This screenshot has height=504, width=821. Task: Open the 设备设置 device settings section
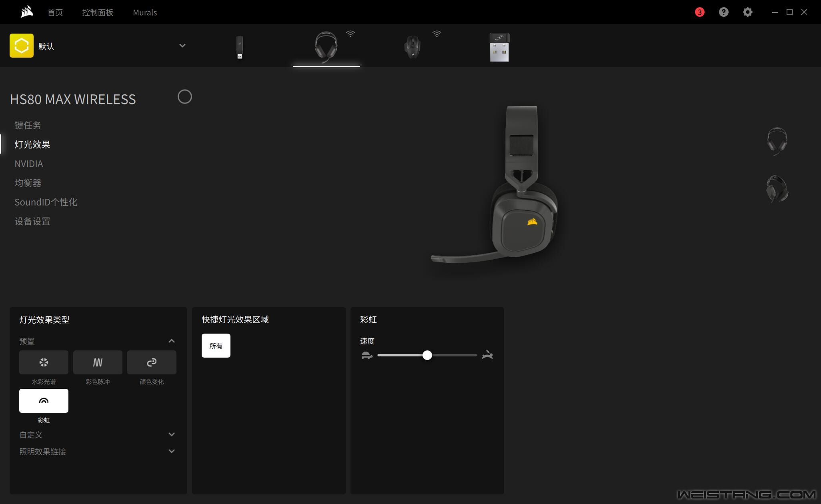32,221
